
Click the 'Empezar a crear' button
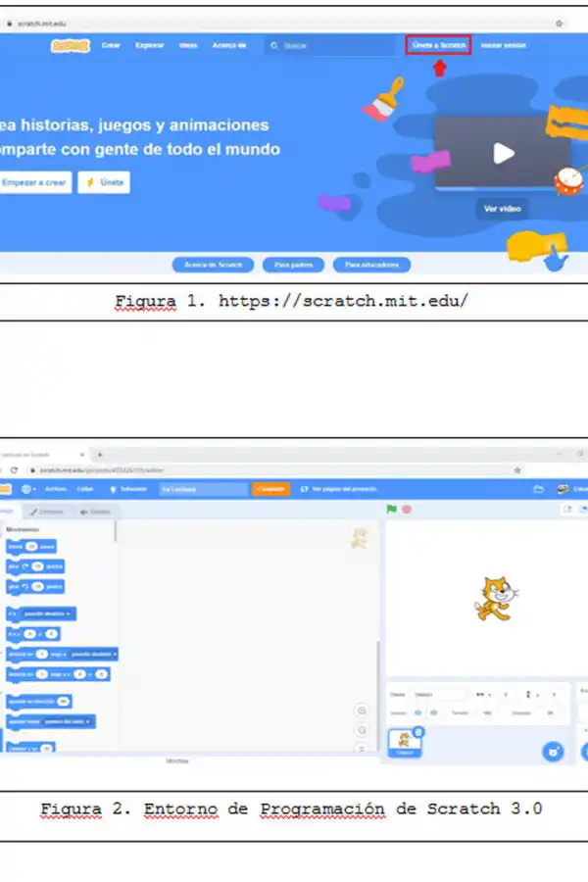tap(34, 182)
